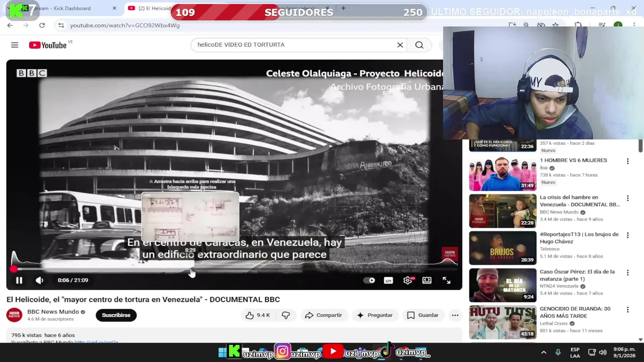The height and width of the screenshot is (362, 644).
Task: Open ESP LAA language switcher
Action: click(575, 352)
